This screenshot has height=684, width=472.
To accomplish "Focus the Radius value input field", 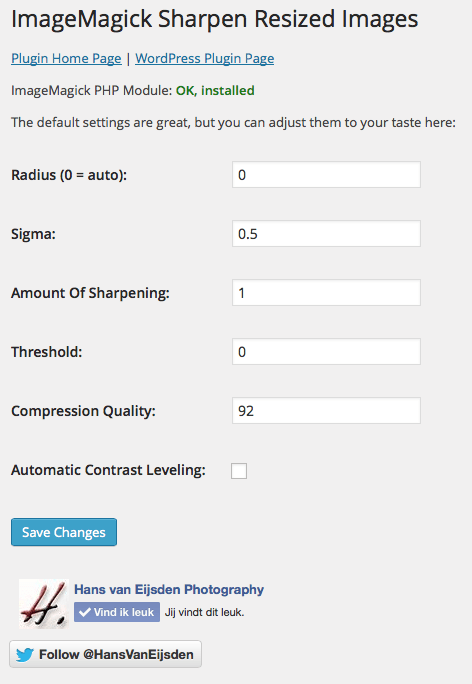I will click(x=326, y=174).
